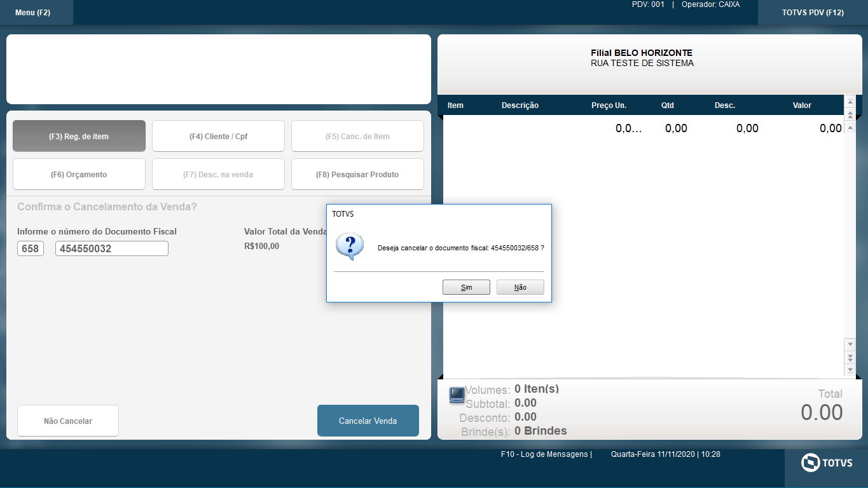Click the blue question mark dialog icon
The image size is (868, 488).
click(x=350, y=247)
